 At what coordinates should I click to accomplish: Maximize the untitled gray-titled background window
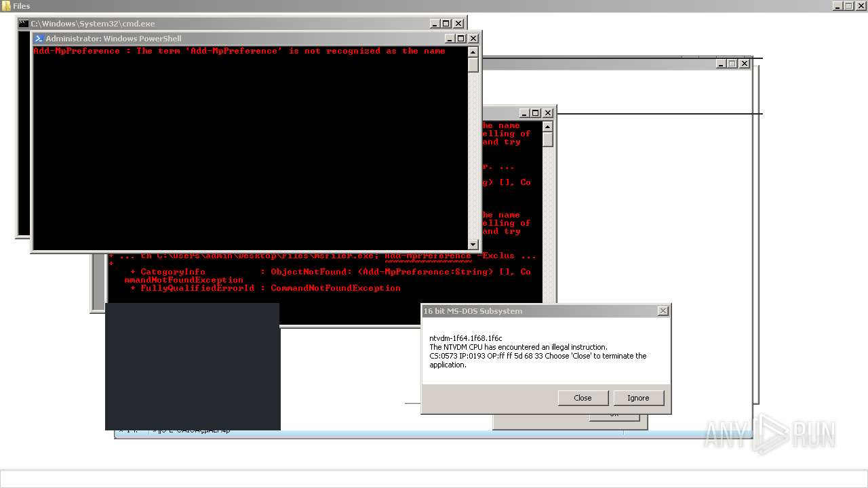click(732, 63)
